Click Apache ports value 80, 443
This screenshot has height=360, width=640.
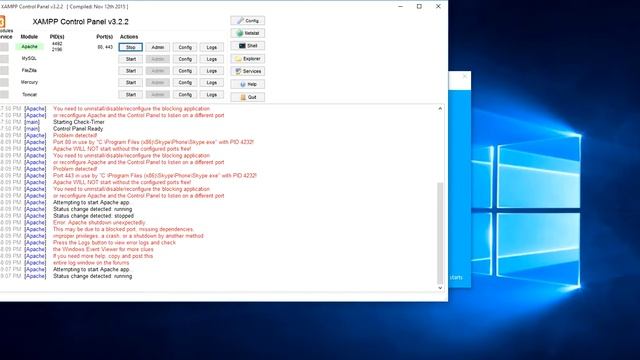coord(105,47)
